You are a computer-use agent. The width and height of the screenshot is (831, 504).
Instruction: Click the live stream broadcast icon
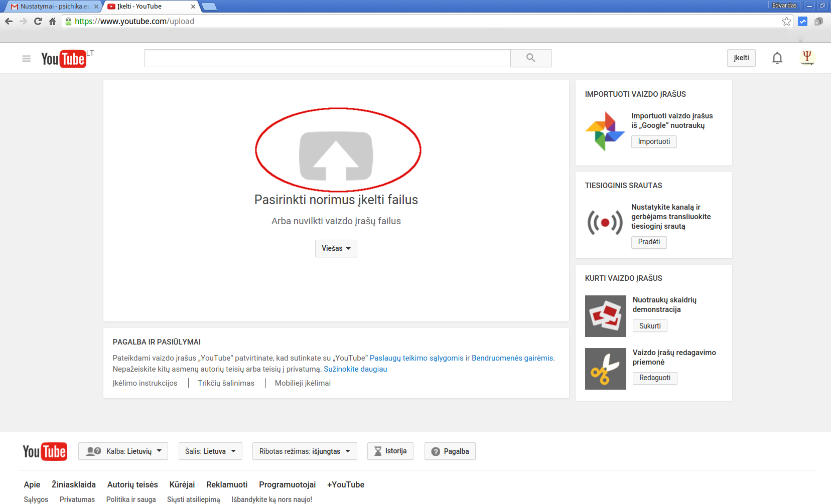pos(605,222)
